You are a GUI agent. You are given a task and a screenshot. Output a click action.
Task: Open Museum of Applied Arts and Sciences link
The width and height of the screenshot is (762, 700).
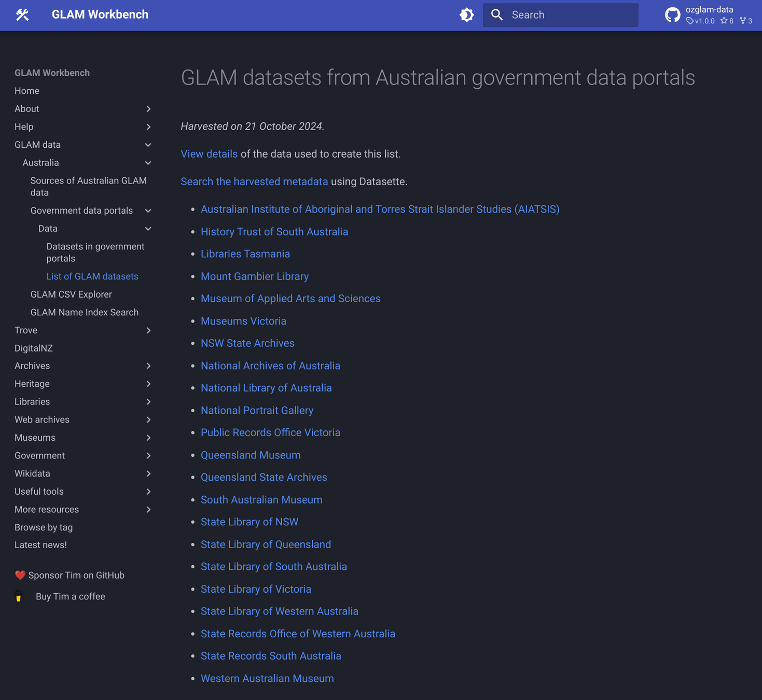(x=290, y=299)
